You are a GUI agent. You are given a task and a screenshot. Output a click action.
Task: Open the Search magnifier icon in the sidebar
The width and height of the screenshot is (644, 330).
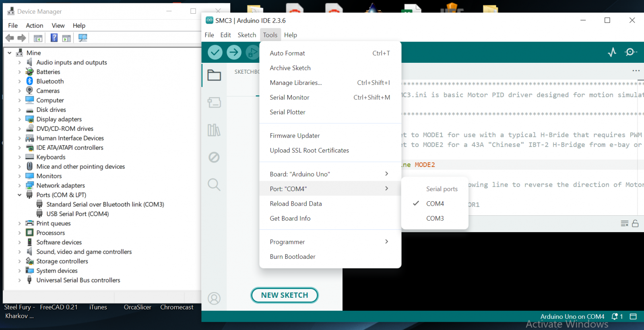click(214, 185)
